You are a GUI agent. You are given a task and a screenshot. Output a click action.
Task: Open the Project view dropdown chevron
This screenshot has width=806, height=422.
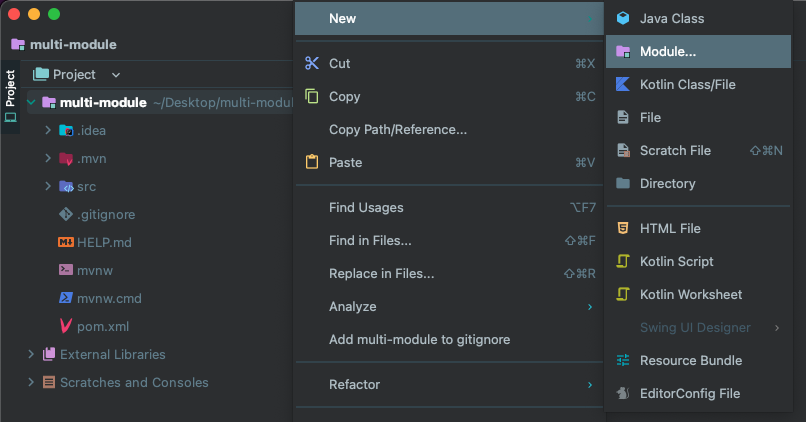(x=116, y=75)
